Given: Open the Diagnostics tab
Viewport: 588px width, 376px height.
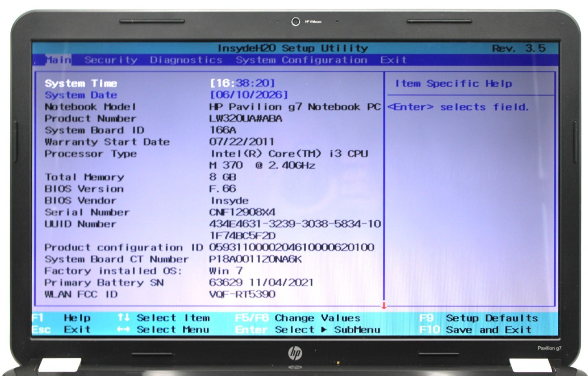Looking at the screenshot, I should click(186, 60).
